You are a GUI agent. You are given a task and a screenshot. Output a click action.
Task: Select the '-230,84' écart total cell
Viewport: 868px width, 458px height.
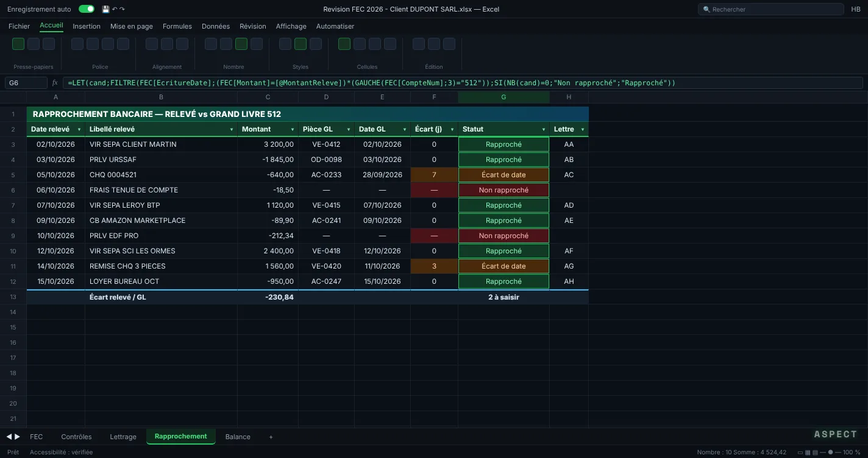(x=268, y=297)
